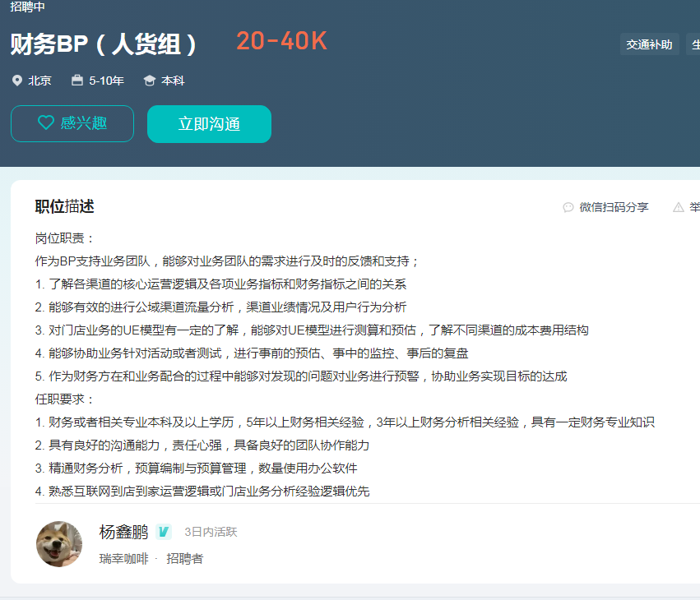Click the verified badge next to 杨鑫鹏
This screenshot has width=700, height=600.
pos(164,532)
